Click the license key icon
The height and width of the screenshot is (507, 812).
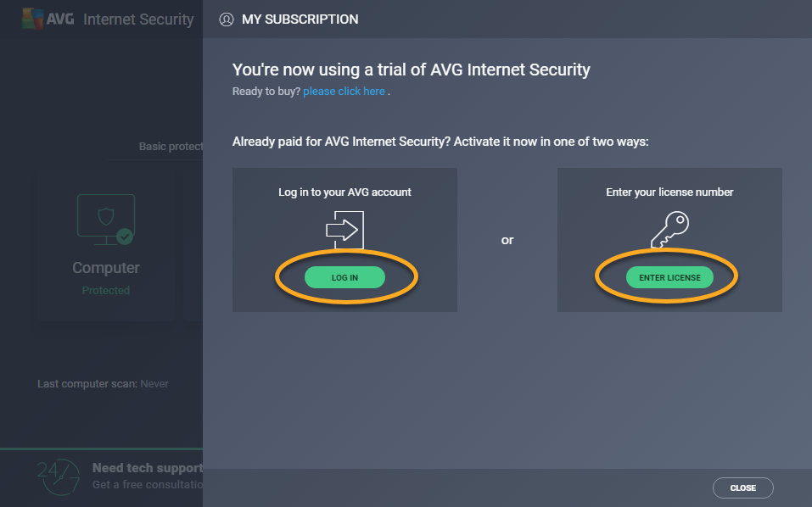tap(669, 230)
